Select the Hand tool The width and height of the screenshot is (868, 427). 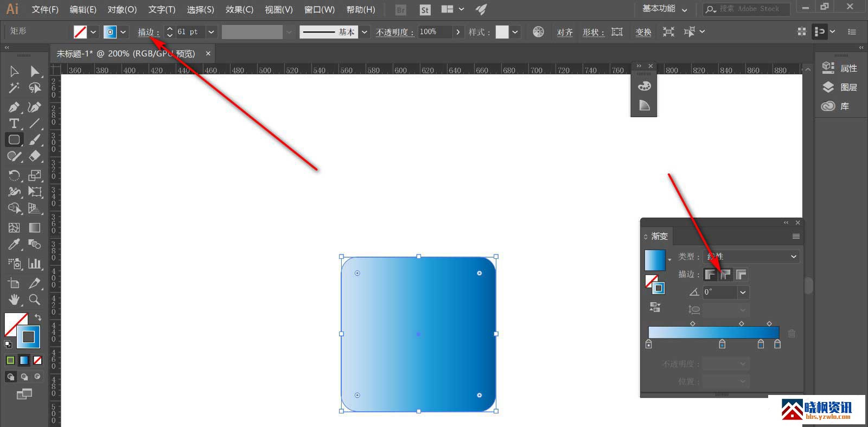pos(14,299)
